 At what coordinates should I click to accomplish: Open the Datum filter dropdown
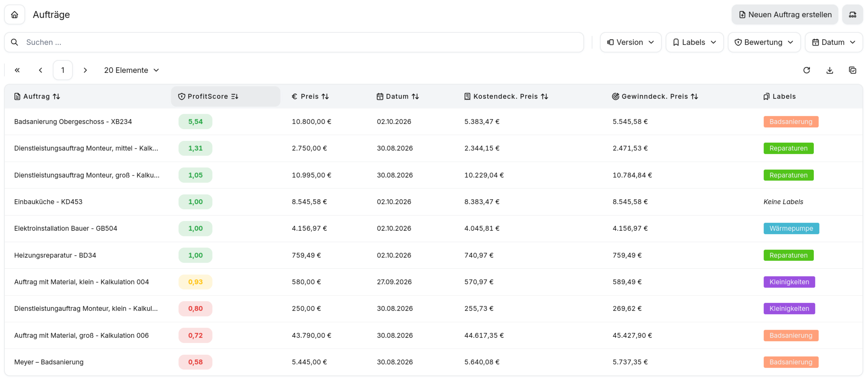coord(834,42)
